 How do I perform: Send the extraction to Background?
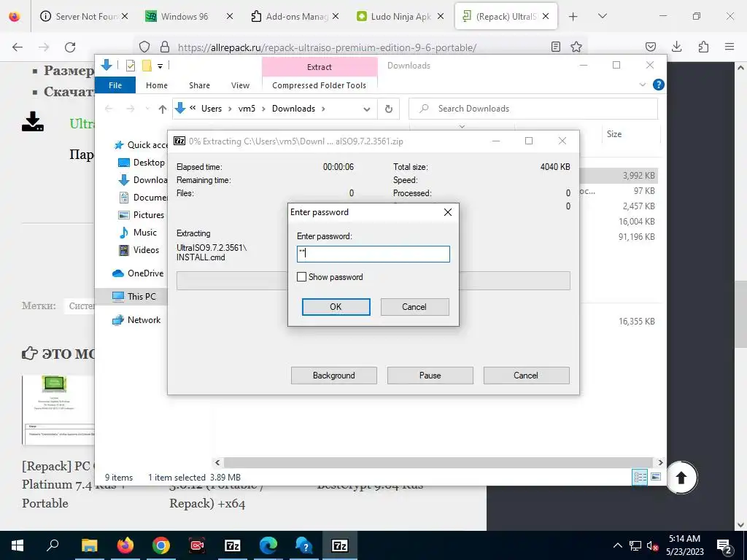[x=334, y=376]
